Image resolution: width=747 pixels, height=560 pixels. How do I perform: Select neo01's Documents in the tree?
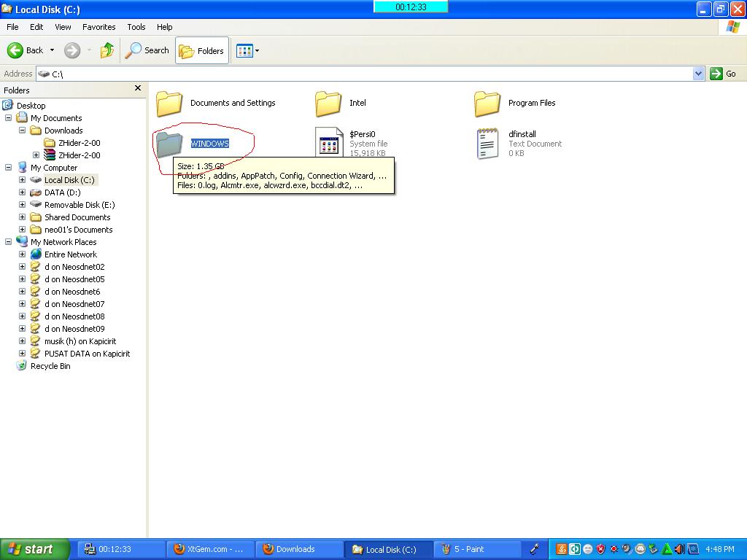tap(79, 230)
